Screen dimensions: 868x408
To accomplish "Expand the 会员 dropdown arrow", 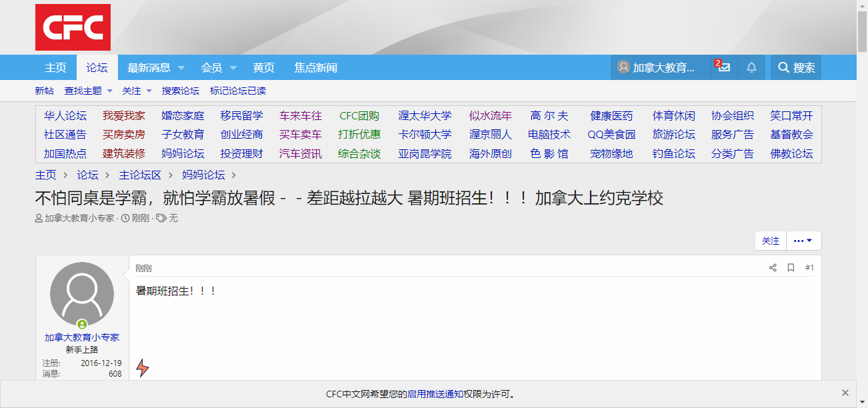I will (x=233, y=67).
